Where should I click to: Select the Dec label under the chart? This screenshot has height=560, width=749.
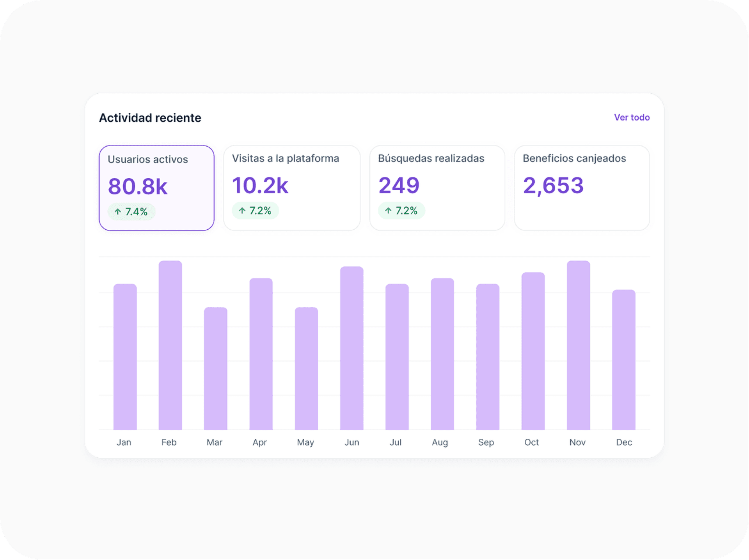coord(624,442)
